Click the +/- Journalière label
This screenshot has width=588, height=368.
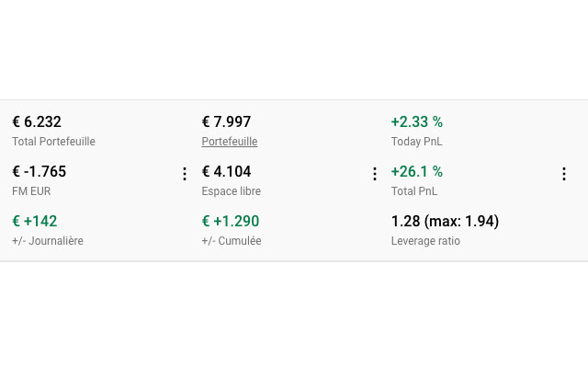pyautogui.click(x=48, y=241)
